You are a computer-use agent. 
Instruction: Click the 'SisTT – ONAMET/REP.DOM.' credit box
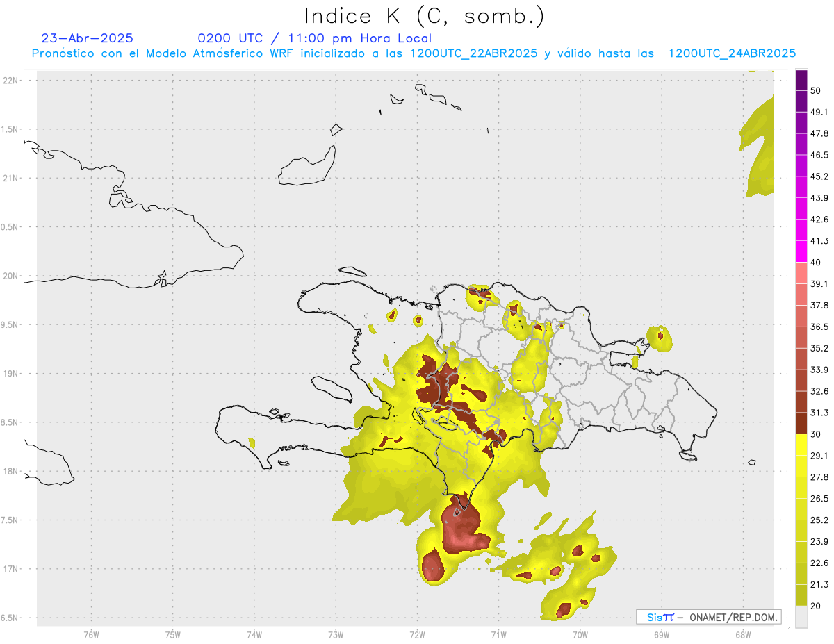point(708,617)
